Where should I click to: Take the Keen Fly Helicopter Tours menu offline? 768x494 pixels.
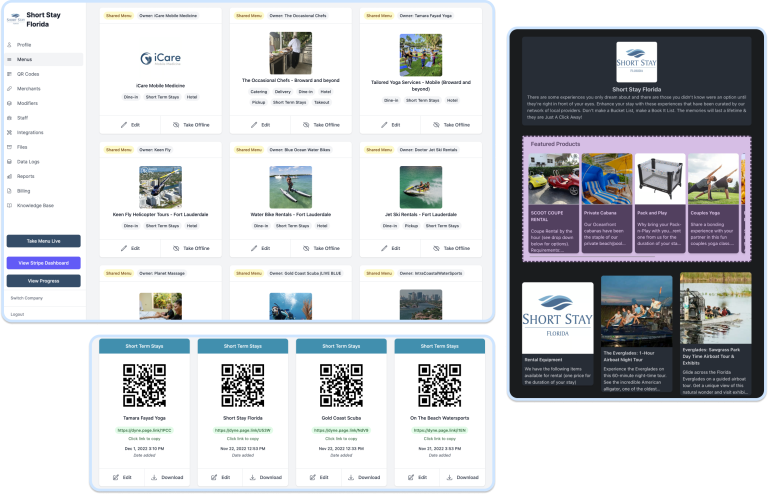tap(191, 248)
